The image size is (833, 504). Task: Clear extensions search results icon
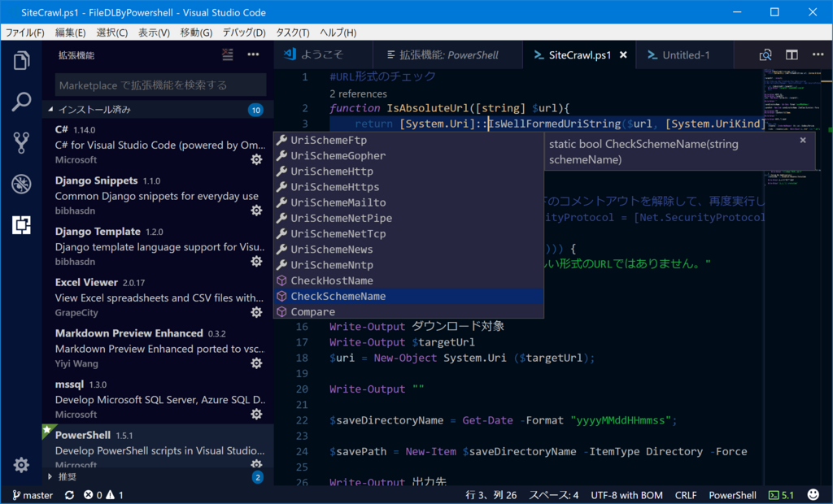tap(228, 54)
